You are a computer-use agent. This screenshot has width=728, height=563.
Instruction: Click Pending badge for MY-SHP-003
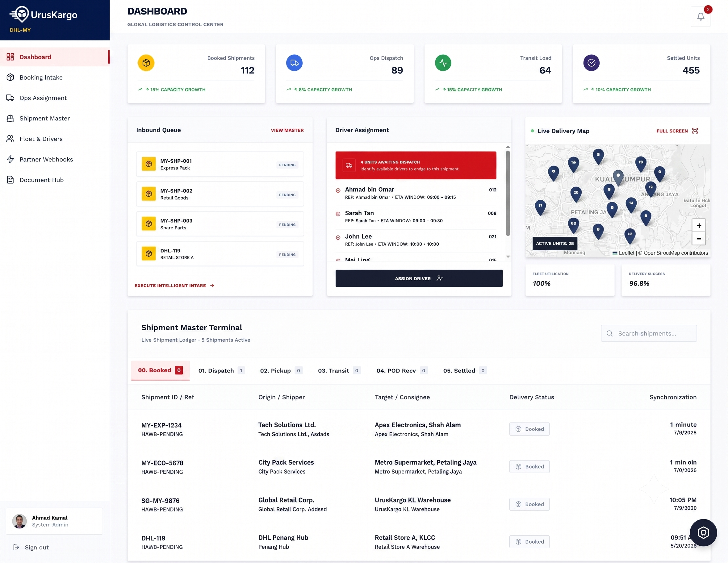click(x=287, y=225)
